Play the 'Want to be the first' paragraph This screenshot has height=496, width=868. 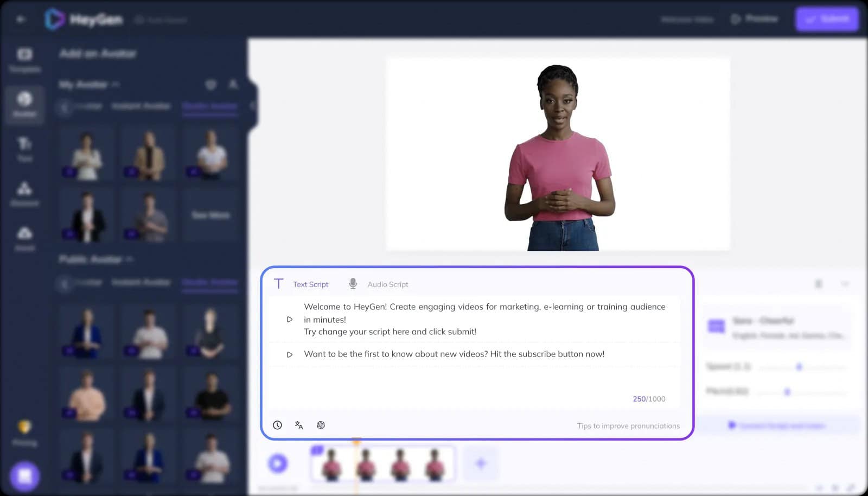tap(290, 354)
